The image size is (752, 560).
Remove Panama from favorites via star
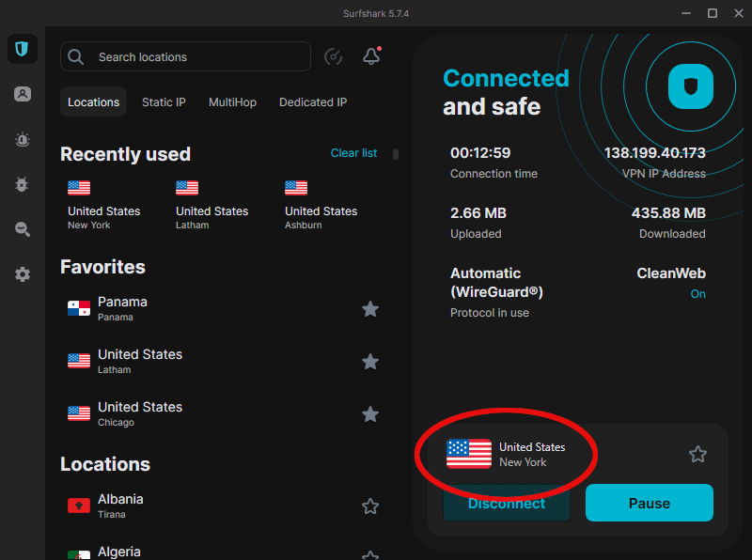click(x=370, y=309)
